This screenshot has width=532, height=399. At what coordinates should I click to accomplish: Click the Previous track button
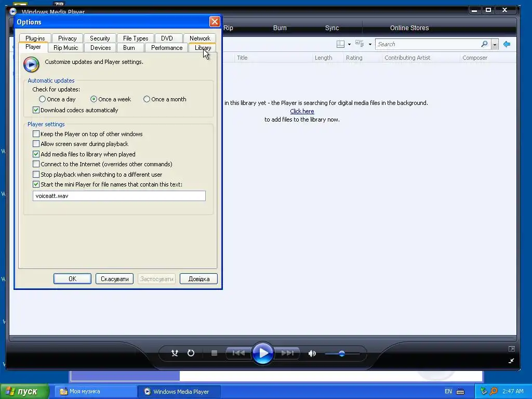238,353
